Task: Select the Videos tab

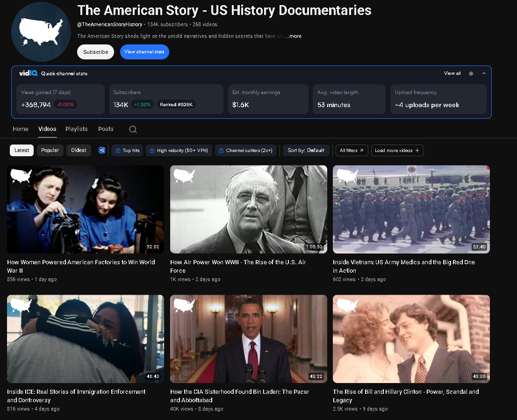Action: (x=47, y=129)
